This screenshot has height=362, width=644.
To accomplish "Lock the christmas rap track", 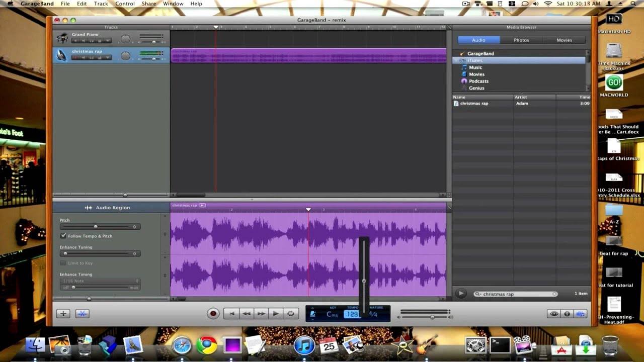I will pyautogui.click(x=100, y=57).
